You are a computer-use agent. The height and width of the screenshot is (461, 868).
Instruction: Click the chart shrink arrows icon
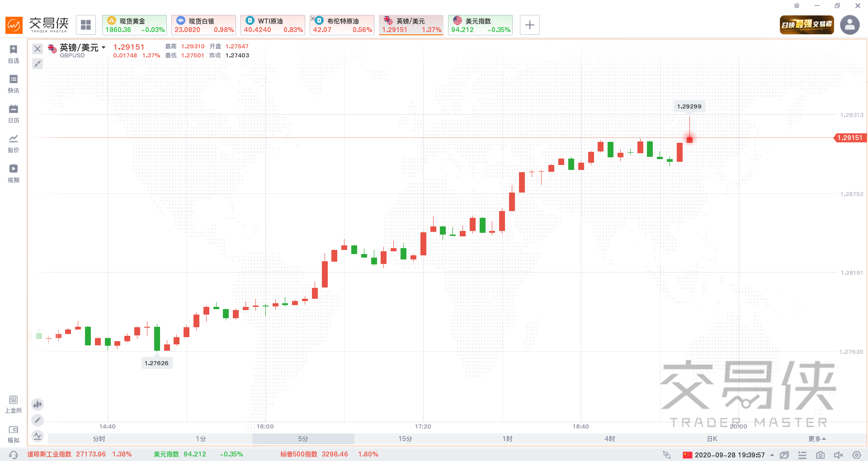[x=38, y=64]
